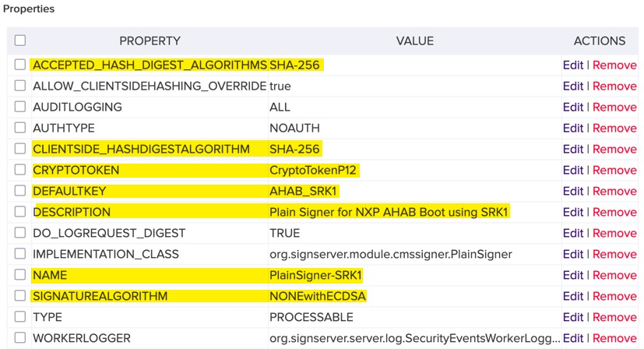
Task: Toggle checkbox for CRYPTOTOKEN property
Action: click(x=20, y=170)
